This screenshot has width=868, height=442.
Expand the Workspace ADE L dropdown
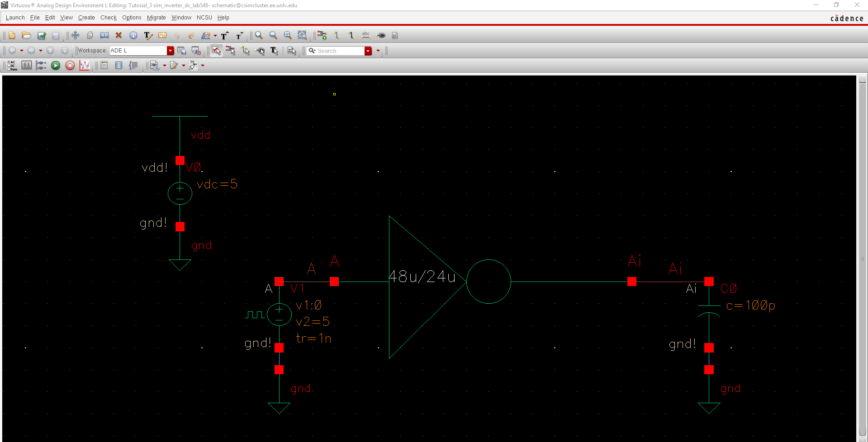pyautogui.click(x=170, y=51)
